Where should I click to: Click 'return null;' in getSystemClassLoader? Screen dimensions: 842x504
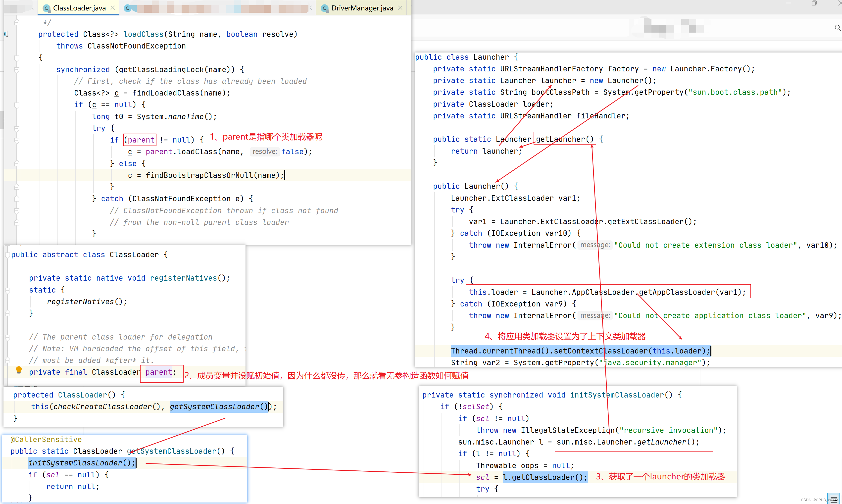[73, 486]
